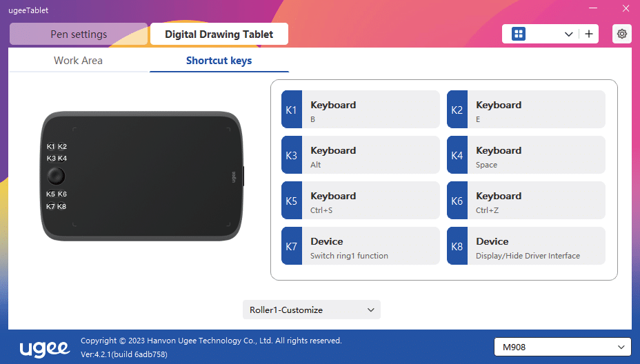The image size is (640, 364).
Task: Click the ugeeTablet window title
Action: (x=28, y=10)
